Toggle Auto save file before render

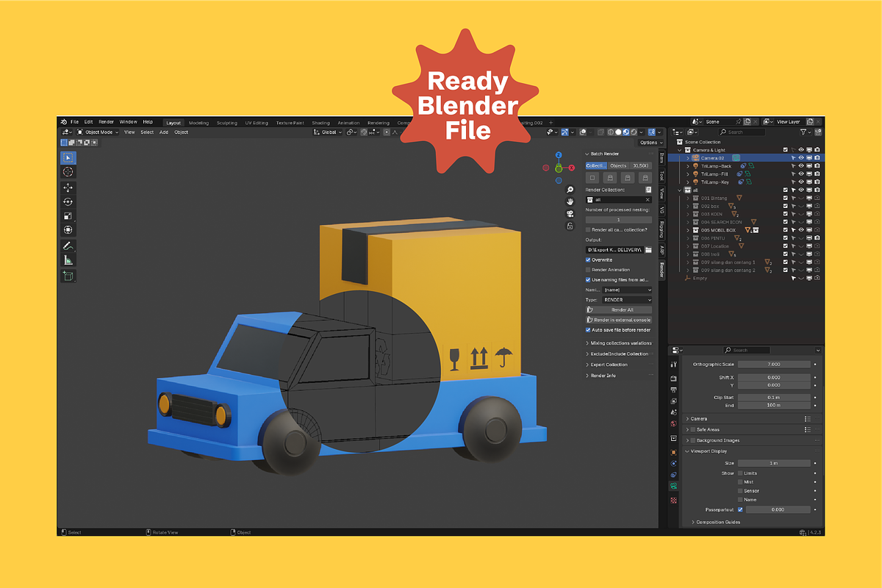588,330
